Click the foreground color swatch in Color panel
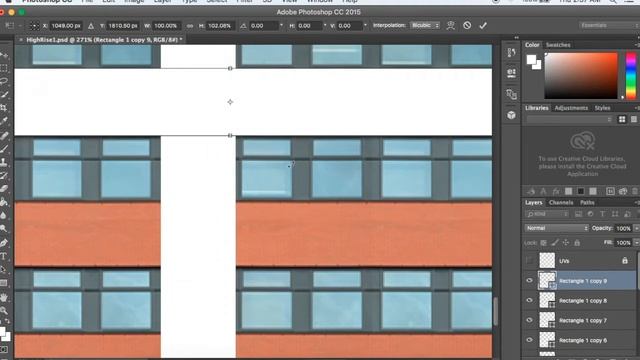This screenshot has width=640, height=360. click(x=531, y=60)
